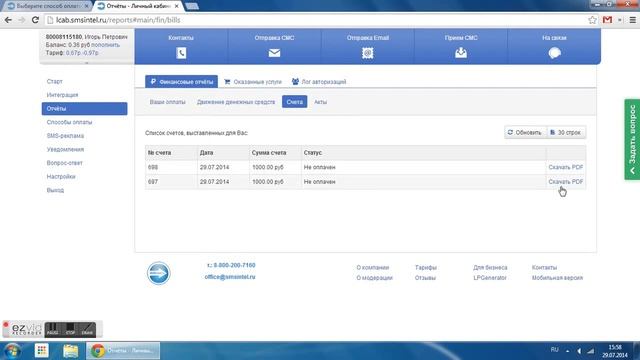Open Вопрос-ответ in sidebar
This screenshot has width=640, height=360.
tap(64, 163)
